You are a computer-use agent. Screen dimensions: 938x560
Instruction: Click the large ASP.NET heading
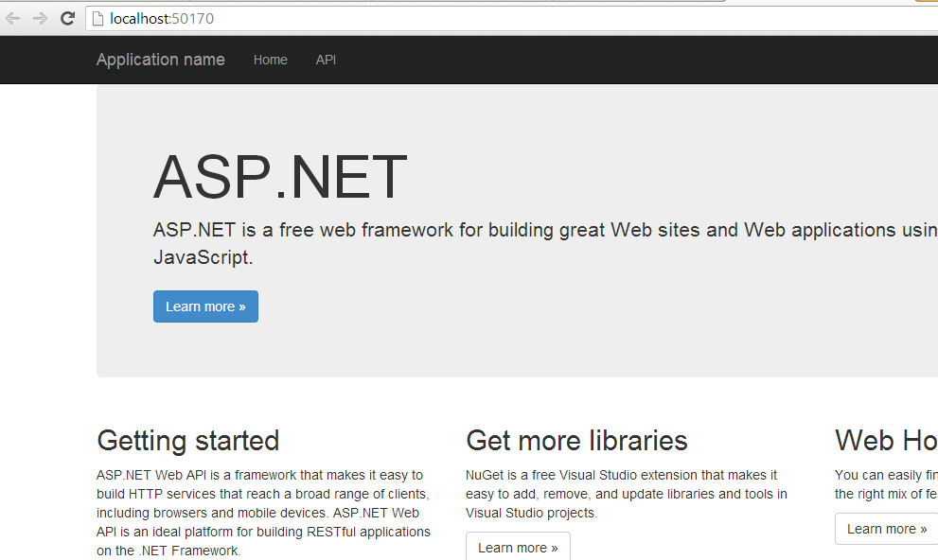click(280, 178)
